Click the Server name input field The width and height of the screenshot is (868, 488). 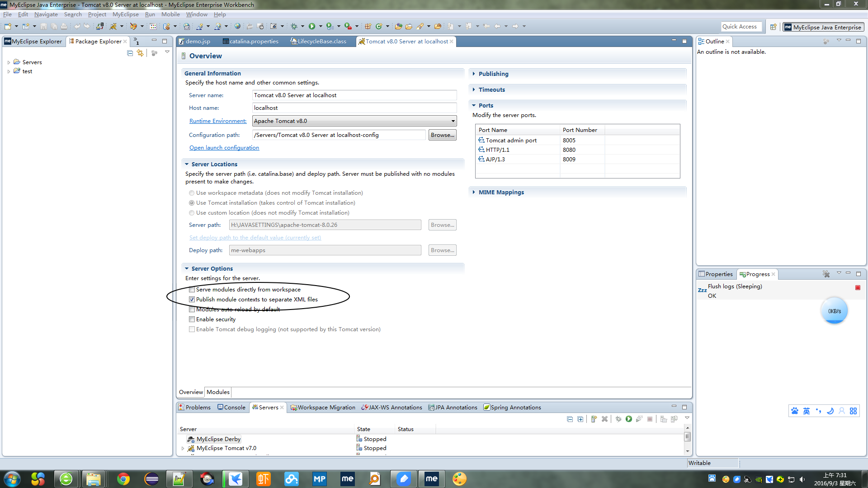[x=354, y=95]
